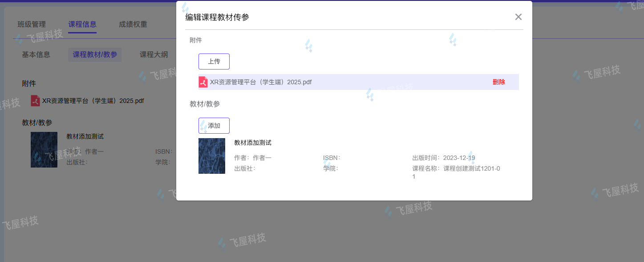Go to the 基本信息 sub-tab
The width and height of the screenshot is (644, 262).
[x=36, y=54]
